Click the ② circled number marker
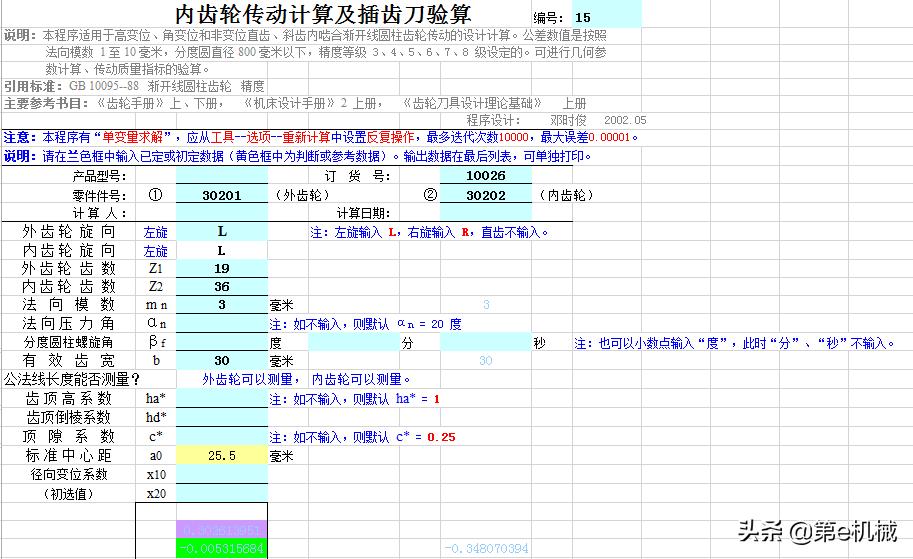The width and height of the screenshot is (913, 559). [x=430, y=195]
